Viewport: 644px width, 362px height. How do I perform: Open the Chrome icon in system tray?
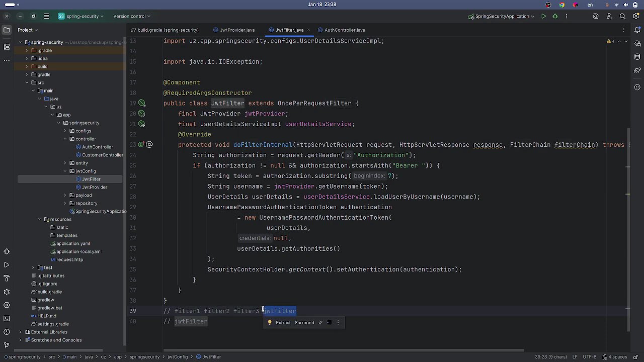pyautogui.click(x=562, y=5)
